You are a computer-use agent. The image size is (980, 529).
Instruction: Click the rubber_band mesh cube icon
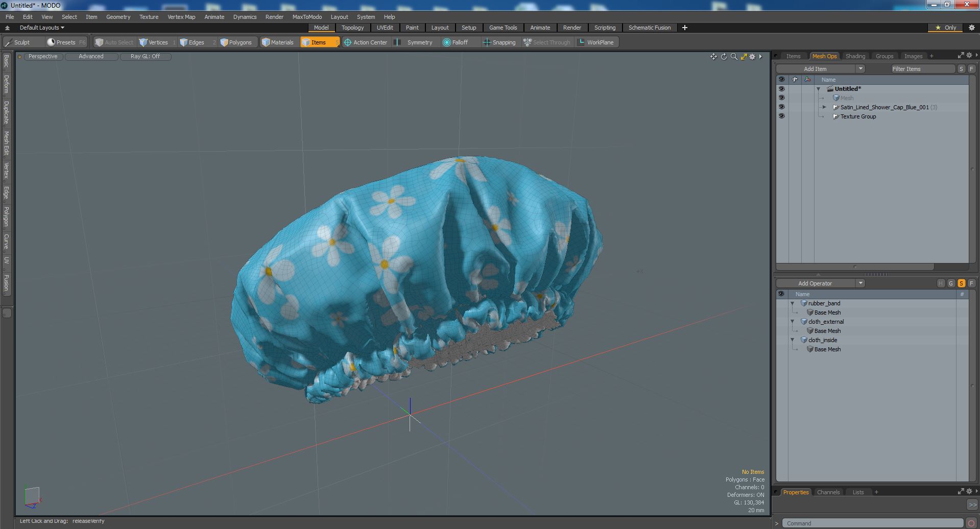click(804, 303)
